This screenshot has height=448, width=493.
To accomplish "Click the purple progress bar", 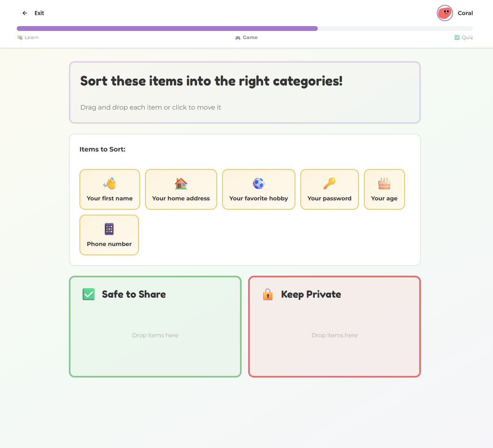I will coord(167,28).
